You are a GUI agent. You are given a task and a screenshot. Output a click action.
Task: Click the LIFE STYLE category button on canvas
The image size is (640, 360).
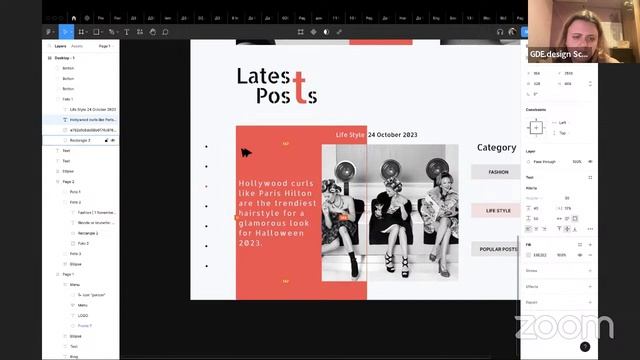(496, 211)
